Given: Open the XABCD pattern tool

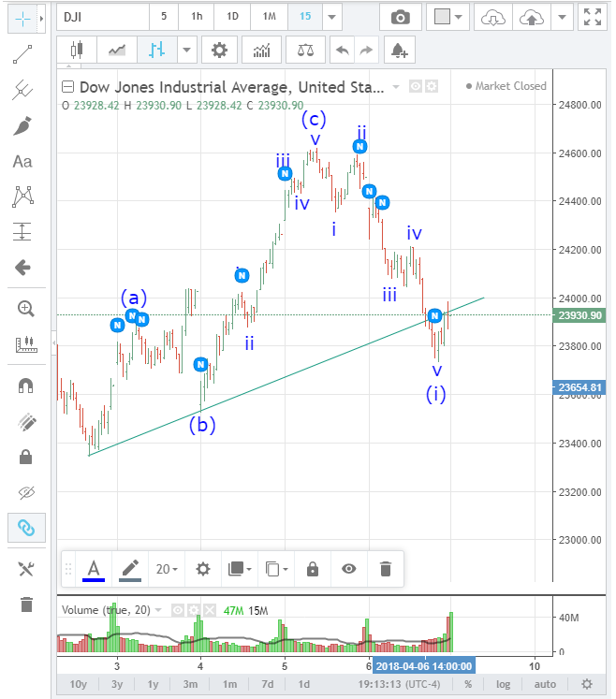Looking at the screenshot, I should [22, 197].
